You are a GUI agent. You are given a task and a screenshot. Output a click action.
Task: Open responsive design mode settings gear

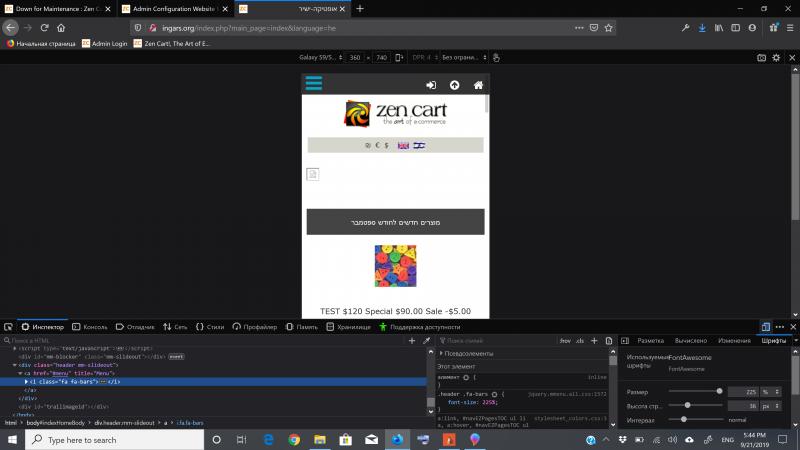coord(776,58)
